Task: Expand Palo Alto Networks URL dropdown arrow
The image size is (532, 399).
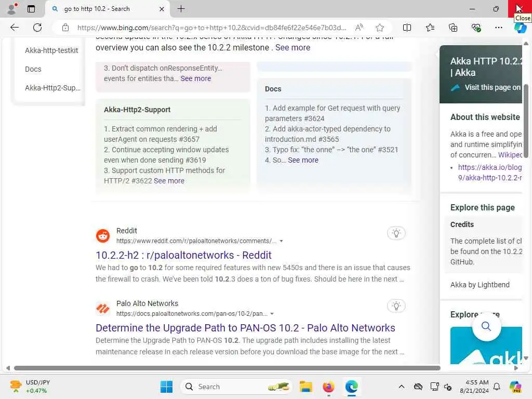Action: [x=272, y=314]
